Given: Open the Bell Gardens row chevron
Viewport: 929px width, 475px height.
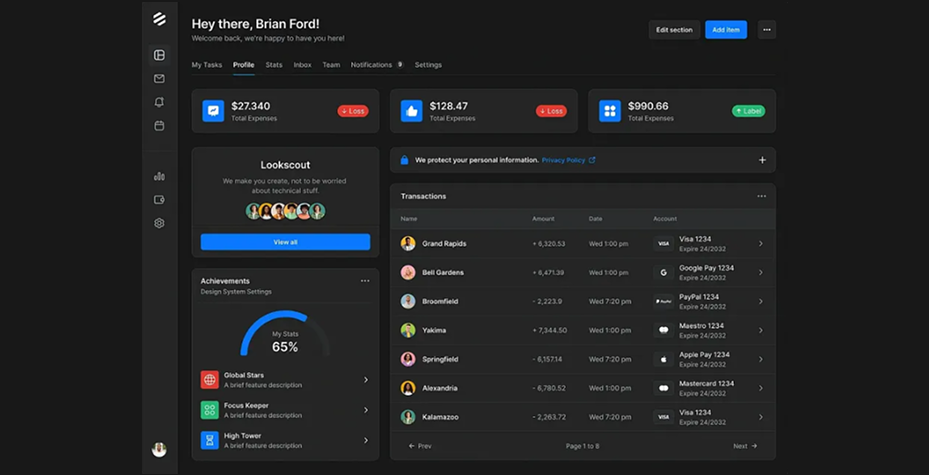Looking at the screenshot, I should (x=761, y=272).
